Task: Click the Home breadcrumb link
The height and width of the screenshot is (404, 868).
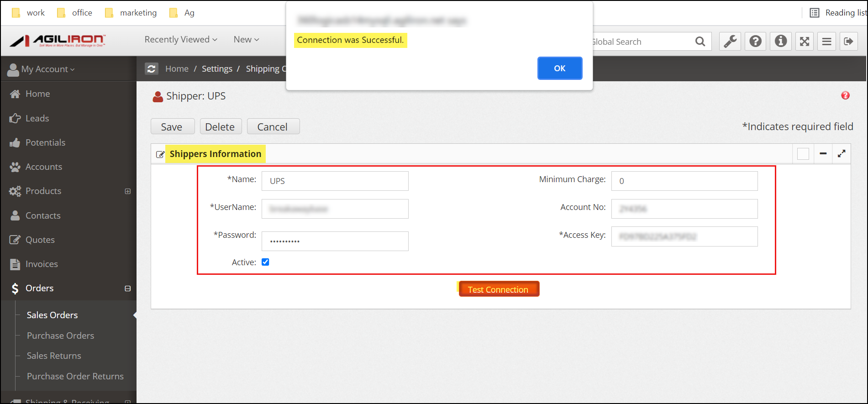Action: pyautogui.click(x=177, y=68)
